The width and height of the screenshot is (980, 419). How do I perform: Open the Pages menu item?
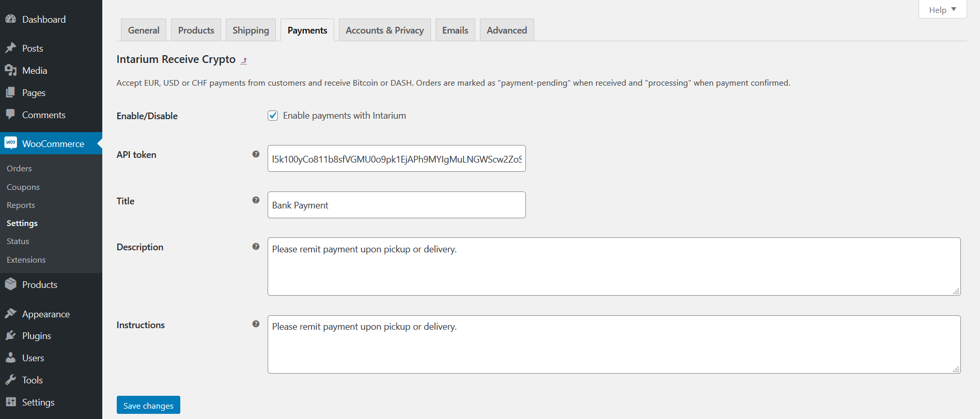[51, 92]
